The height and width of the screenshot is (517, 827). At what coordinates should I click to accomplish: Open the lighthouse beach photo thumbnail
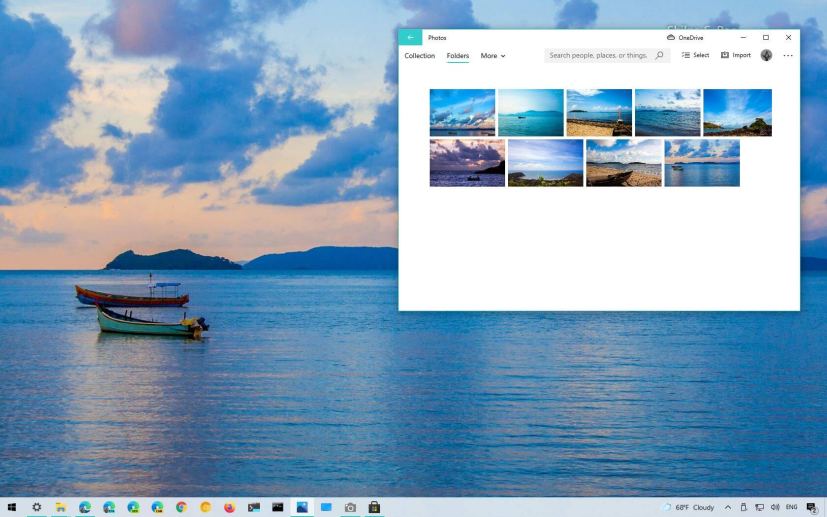(x=599, y=112)
